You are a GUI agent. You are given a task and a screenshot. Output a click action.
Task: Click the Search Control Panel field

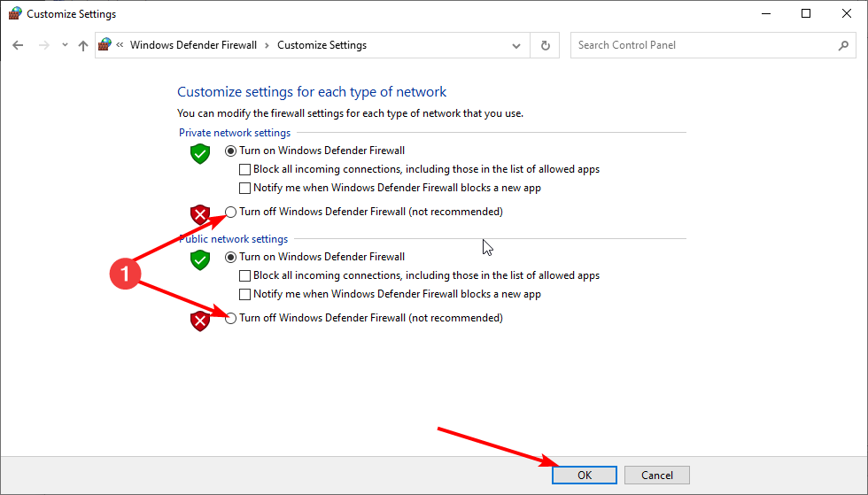pos(713,45)
